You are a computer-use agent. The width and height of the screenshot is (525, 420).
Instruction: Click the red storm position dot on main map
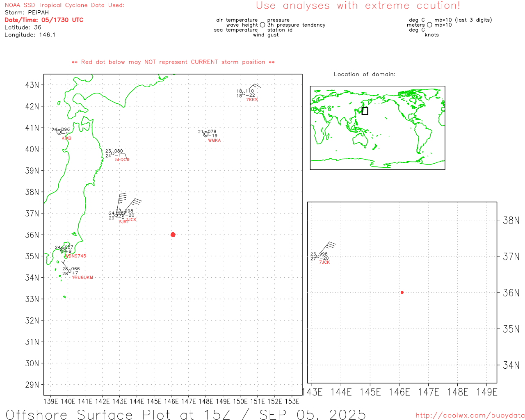(x=173, y=235)
